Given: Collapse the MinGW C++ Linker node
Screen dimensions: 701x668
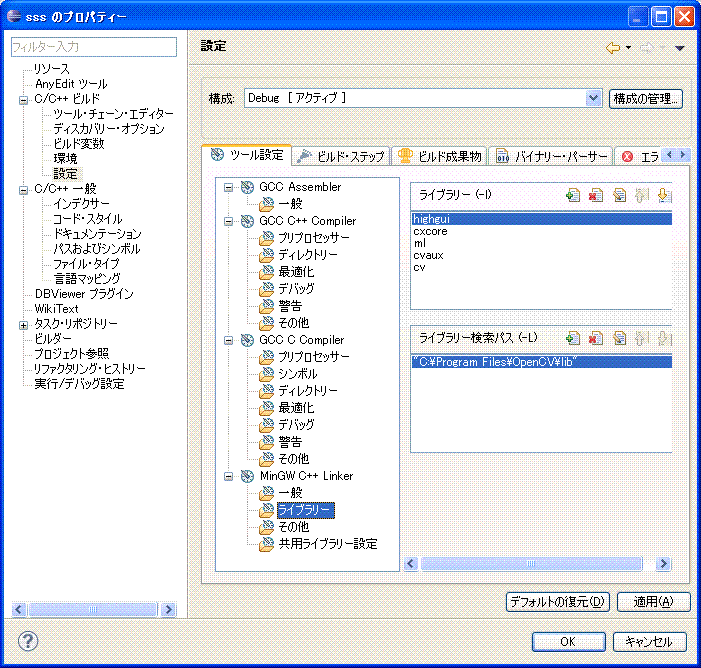Looking at the screenshot, I should pyautogui.click(x=228, y=476).
